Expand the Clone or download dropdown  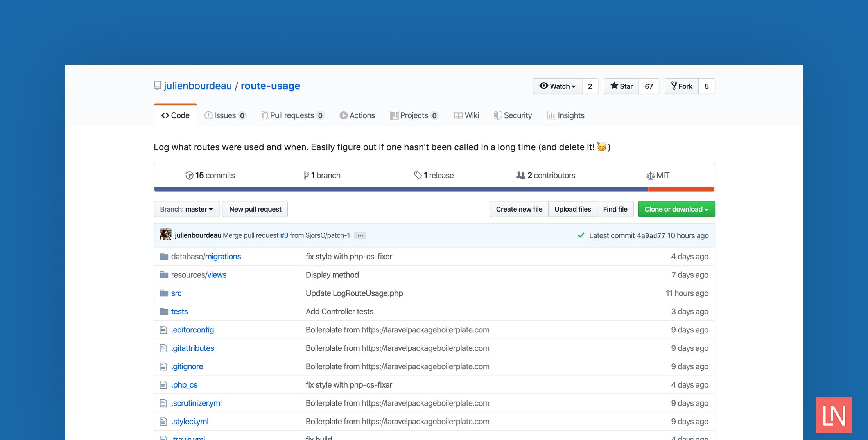pos(676,209)
